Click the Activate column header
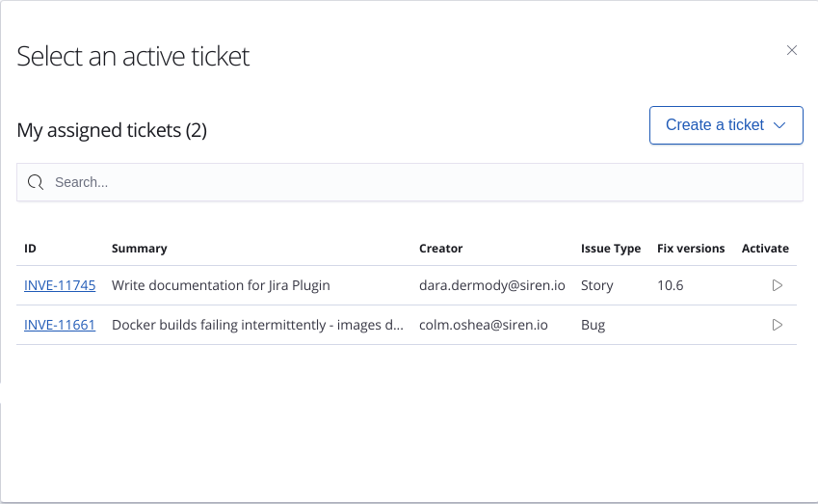818x504 pixels. click(765, 249)
